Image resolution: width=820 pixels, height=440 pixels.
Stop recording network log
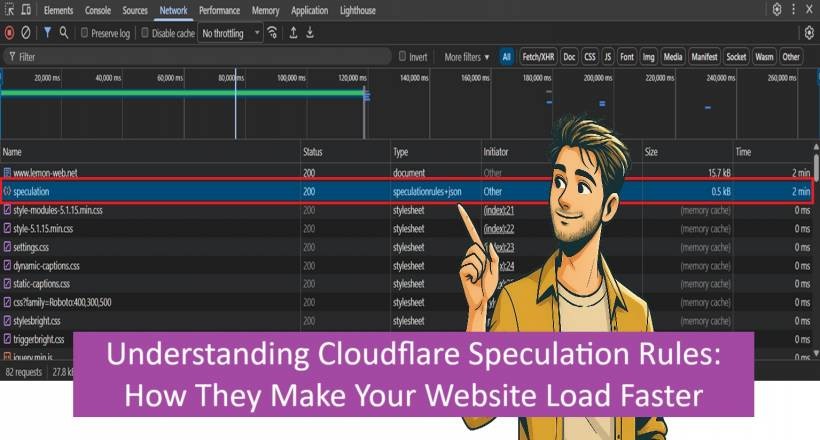(9, 33)
